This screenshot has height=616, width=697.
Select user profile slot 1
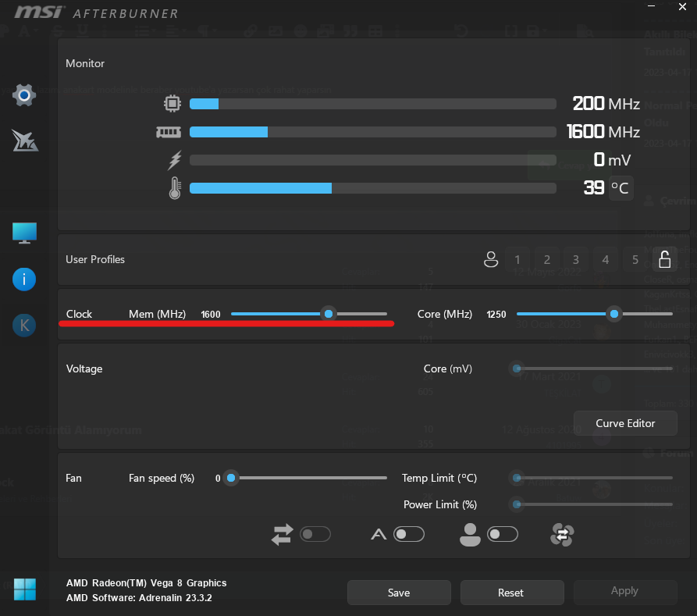click(x=517, y=260)
